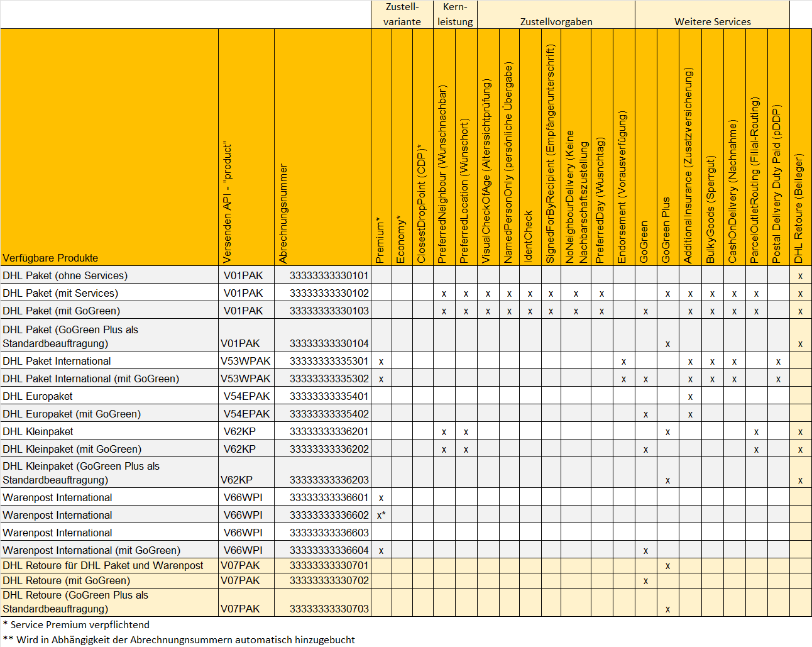Select billing number 33333333335402

click(329, 414)
